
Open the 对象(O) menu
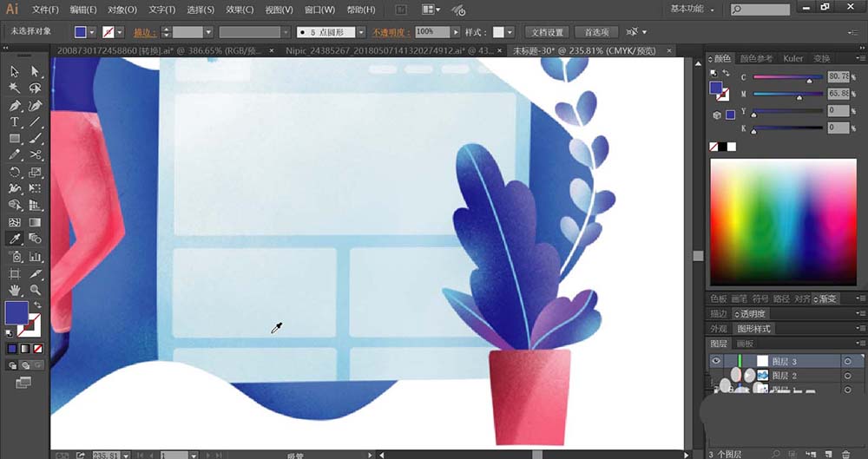coord(122,10)
